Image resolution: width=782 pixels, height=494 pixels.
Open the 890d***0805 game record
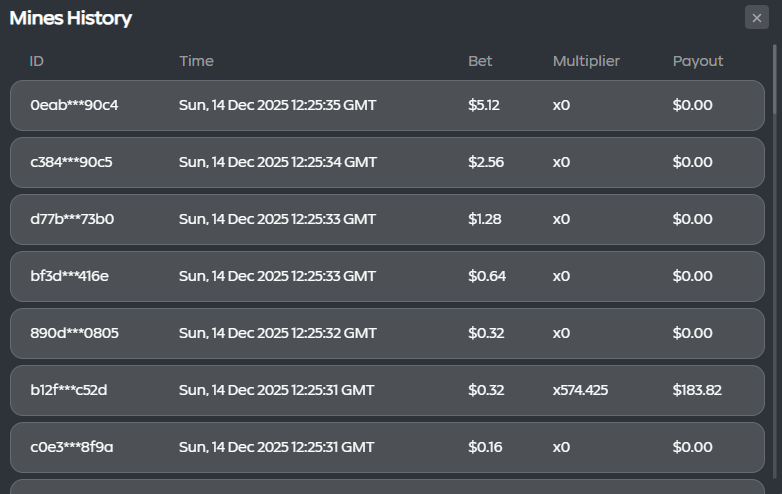(387, 333)
